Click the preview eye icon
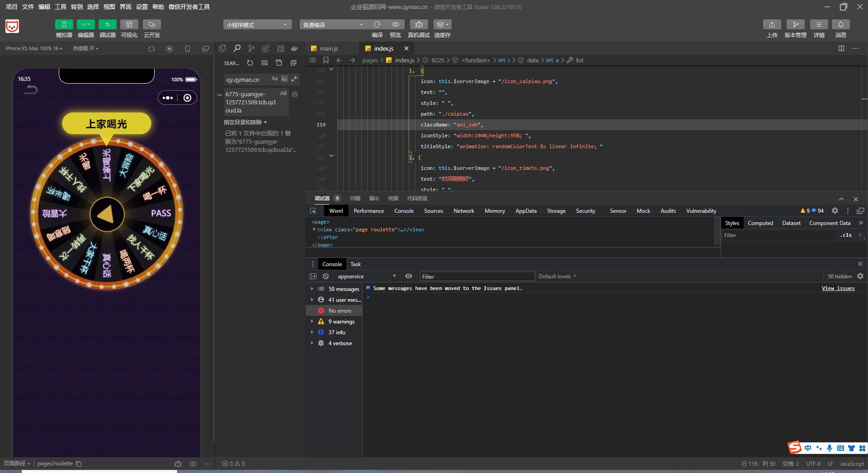 (x=396, y=25)
